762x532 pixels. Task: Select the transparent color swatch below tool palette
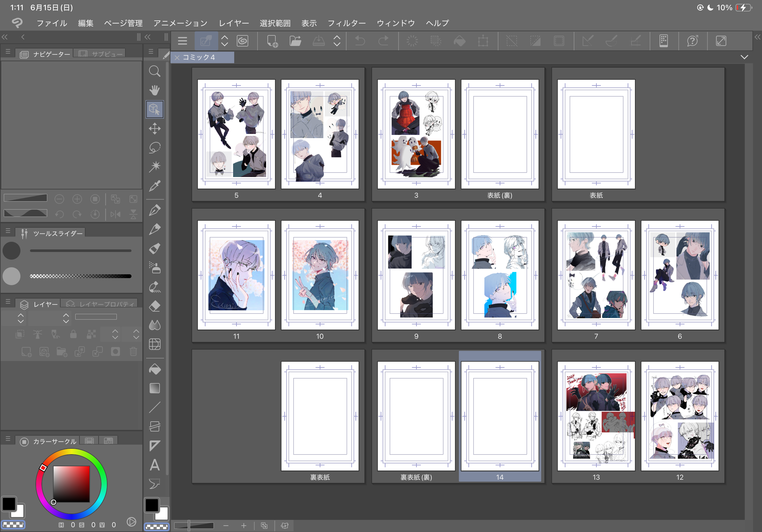(157, 527)
